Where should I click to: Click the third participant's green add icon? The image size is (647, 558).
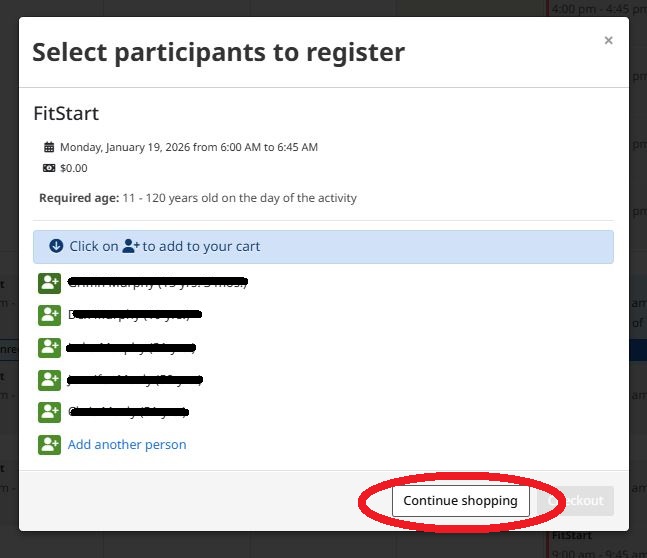coord(50,348)
